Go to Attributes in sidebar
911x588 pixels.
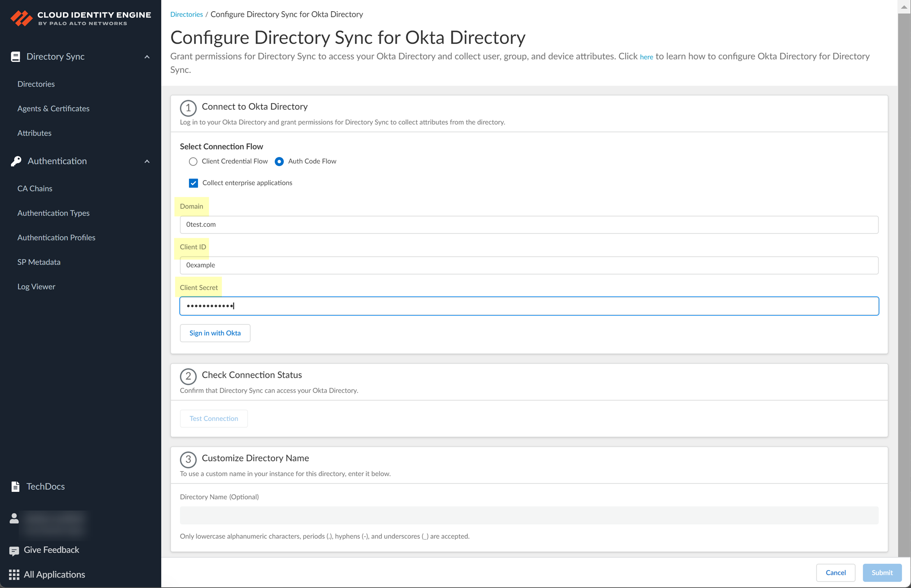(35, 133)
